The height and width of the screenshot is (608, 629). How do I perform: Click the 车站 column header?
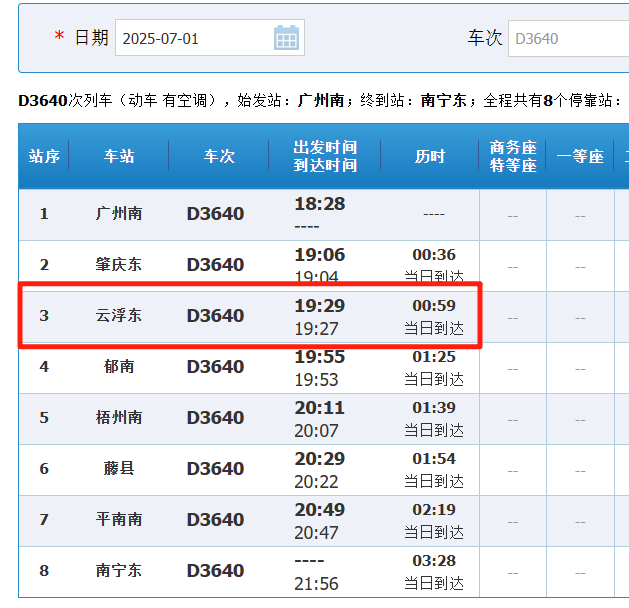[119, 157]
